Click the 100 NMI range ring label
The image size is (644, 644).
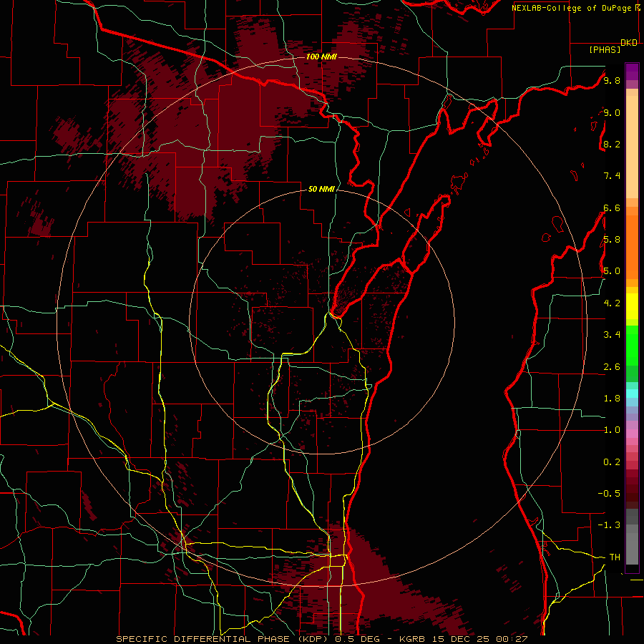(x=321, y=57)
